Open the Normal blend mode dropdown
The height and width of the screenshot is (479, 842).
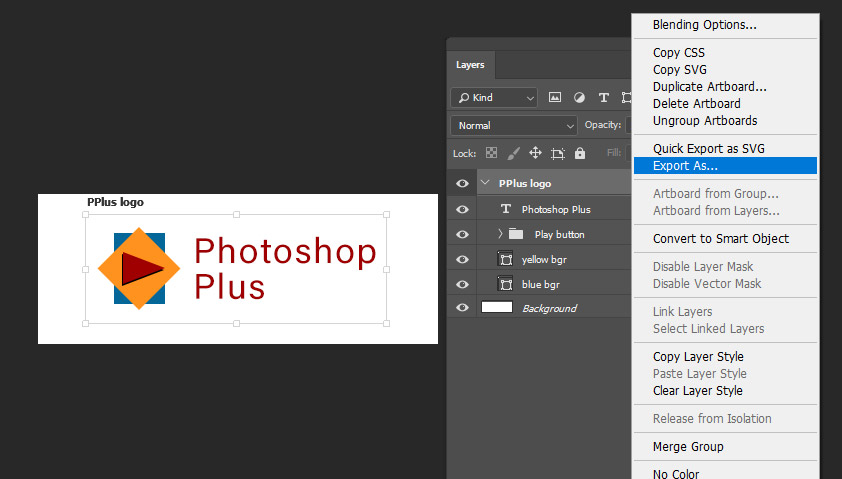coord(514,126)
